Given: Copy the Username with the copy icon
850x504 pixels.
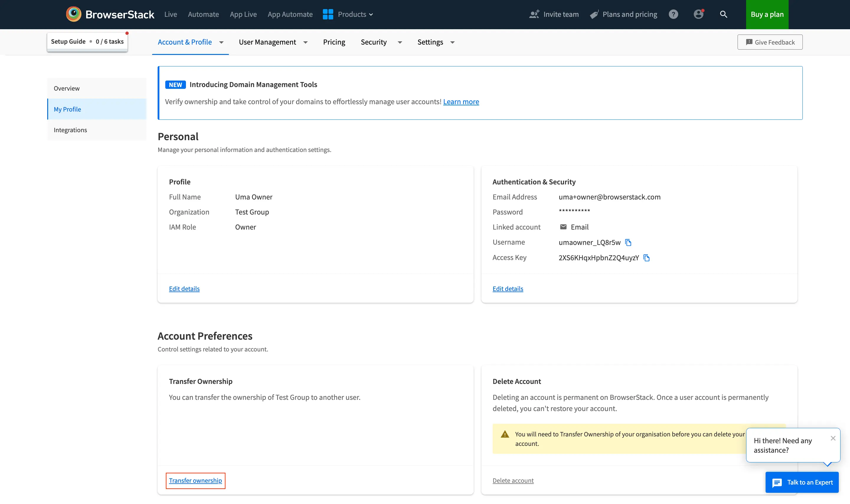Looking at the screenshot, I should point(628,243).
